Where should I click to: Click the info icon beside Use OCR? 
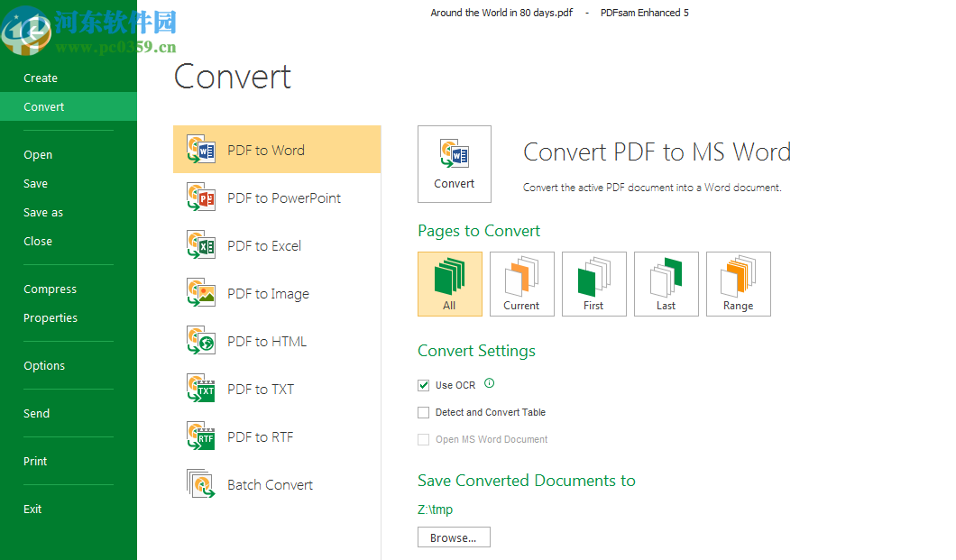pyautogui.click(x=488, y=383)
